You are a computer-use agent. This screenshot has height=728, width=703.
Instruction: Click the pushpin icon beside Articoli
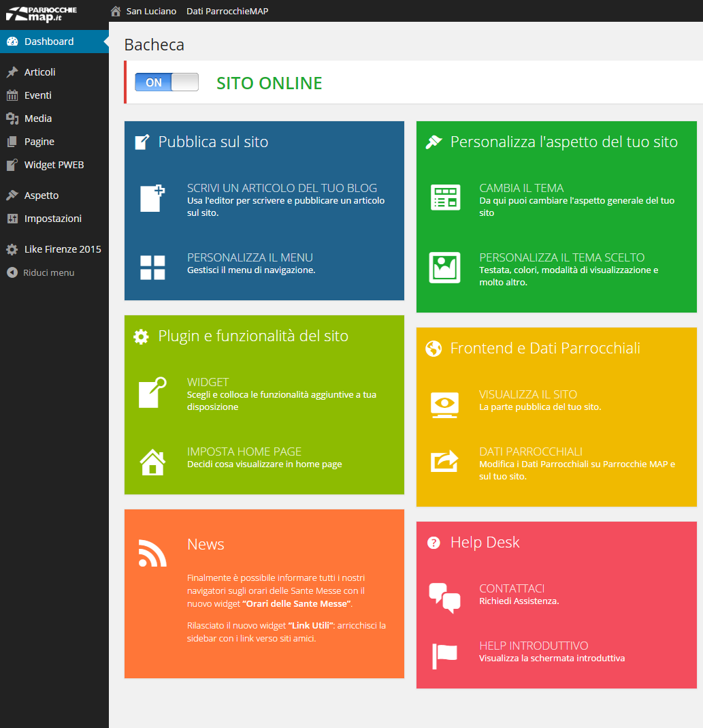point(12,72)
